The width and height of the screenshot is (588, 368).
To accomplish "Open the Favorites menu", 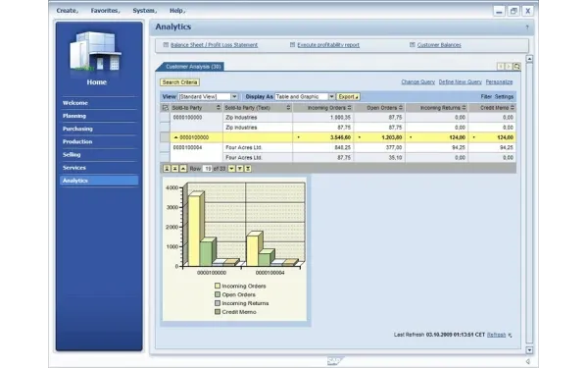I will click(105, 11).
